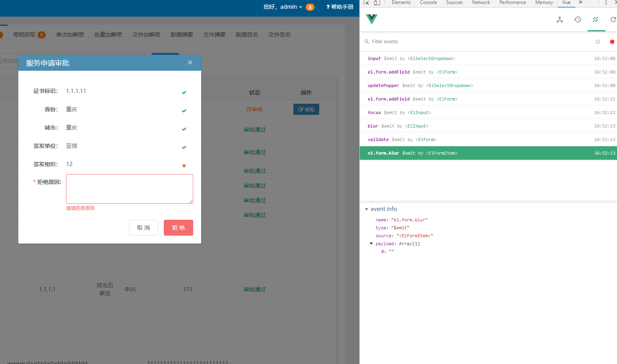Open the 文件签名 tab

pyautogui.click(x=279, y=35)
